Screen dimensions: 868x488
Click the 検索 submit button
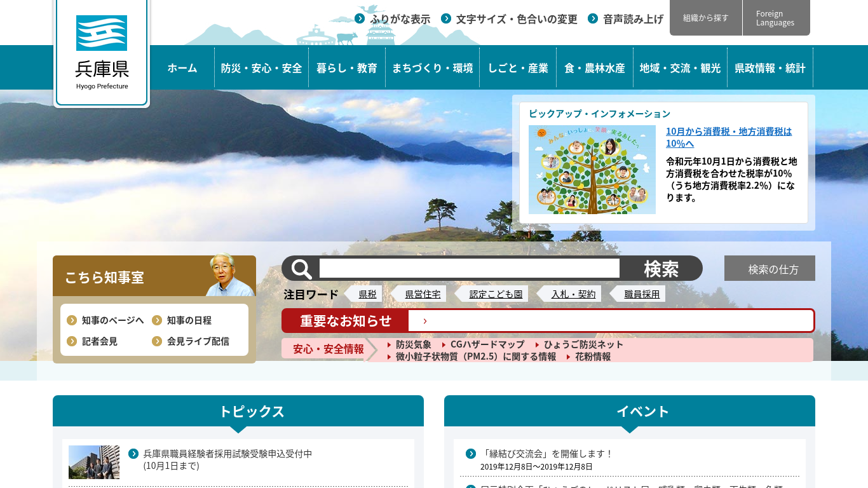click(x=661, y=269)
